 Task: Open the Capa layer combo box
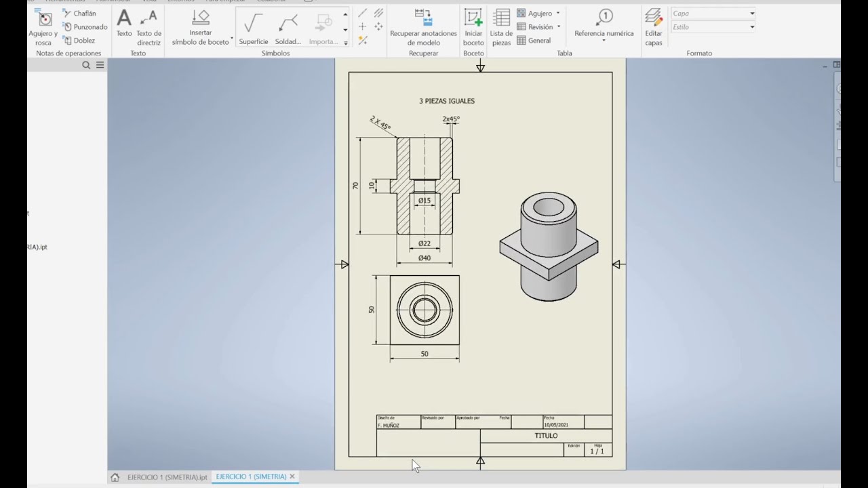point(713,13)
